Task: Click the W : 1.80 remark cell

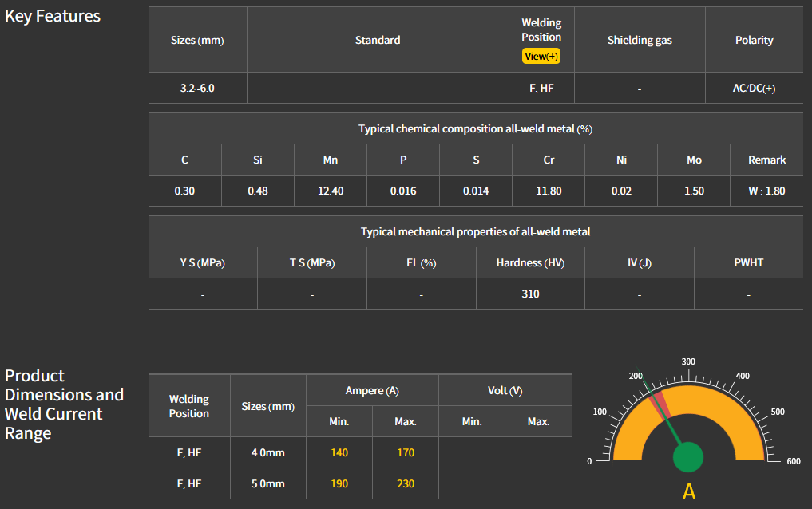Action: 766,191
